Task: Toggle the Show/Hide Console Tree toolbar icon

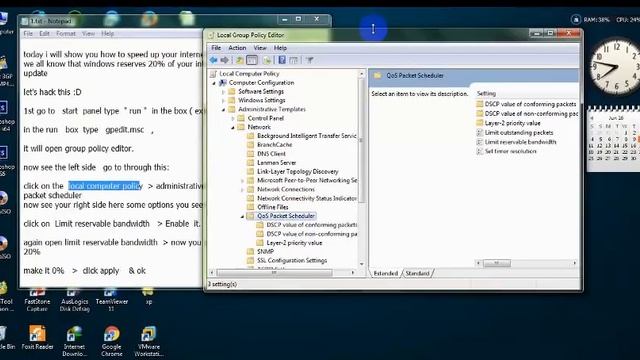Action: [x=252, y=60]
